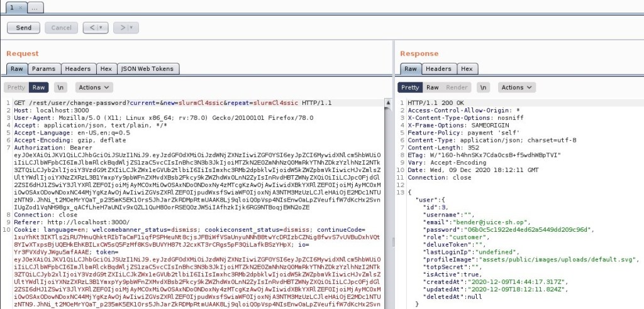Switch to the Request Params tab
This screenshot has width=644, height=309.
[x=44, y=68]
